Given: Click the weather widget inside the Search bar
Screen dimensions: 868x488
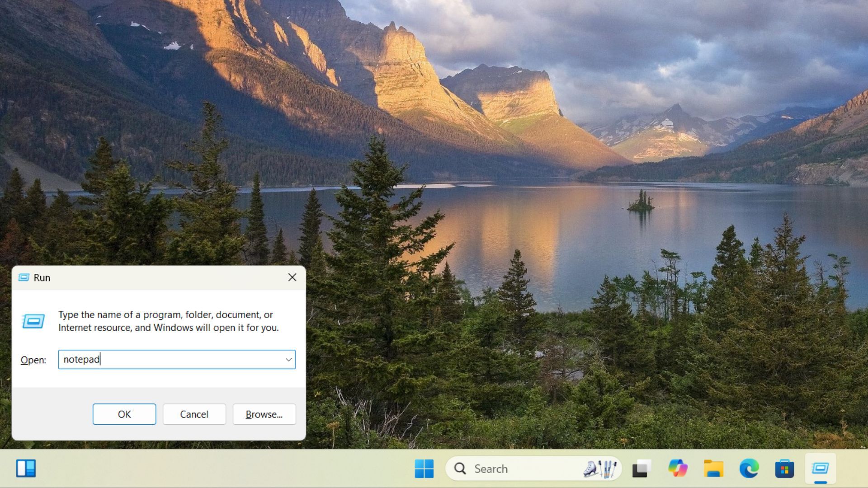Looking at the screenshot, I should [603, 468].
